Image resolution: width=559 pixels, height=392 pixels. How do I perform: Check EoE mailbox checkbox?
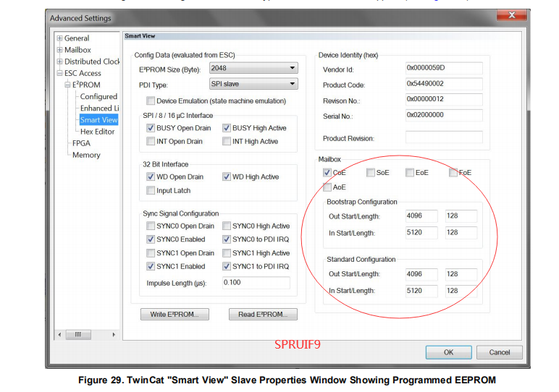(x=410, y=173)
